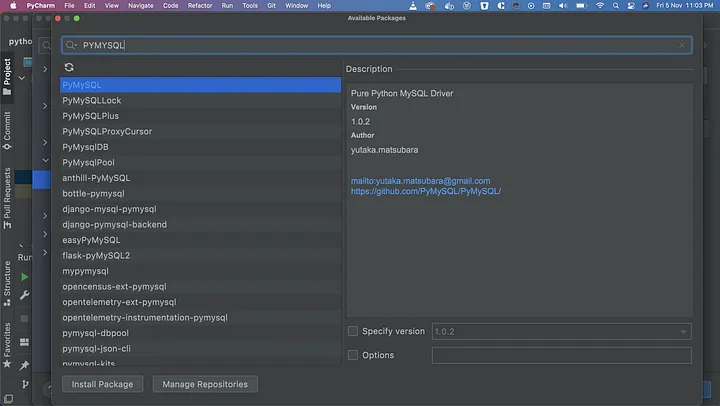Expand the search history dropdown arrow
This screenshot has height=406, width=720.
76,45
